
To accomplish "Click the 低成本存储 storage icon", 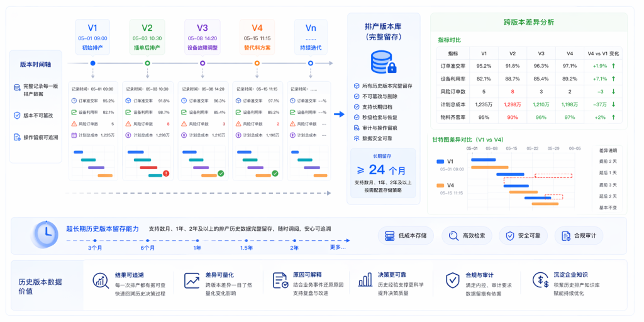I will click(390, 236).
